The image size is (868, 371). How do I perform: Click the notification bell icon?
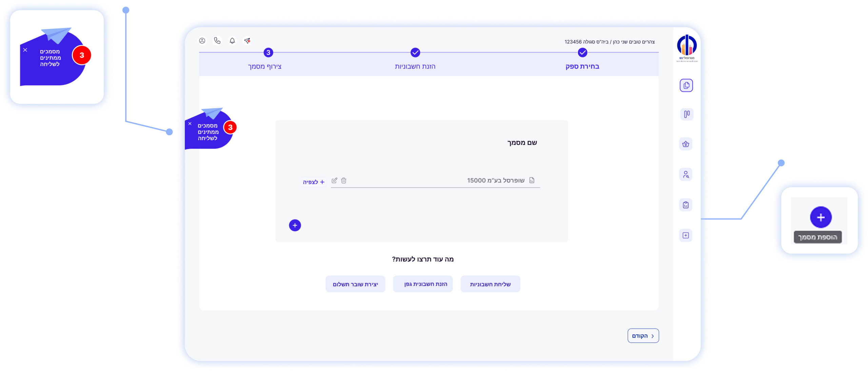pos(232,41)
